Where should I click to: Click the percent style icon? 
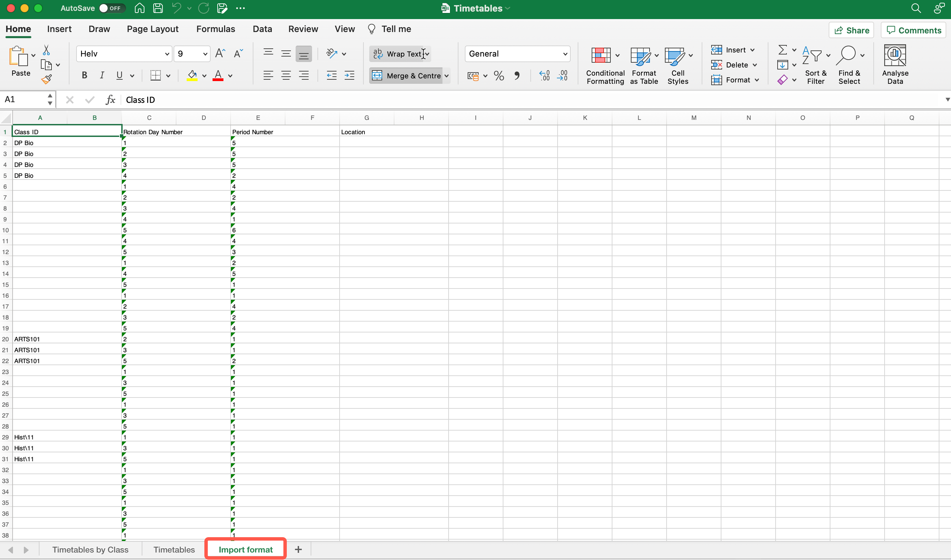tap(499, 76)
